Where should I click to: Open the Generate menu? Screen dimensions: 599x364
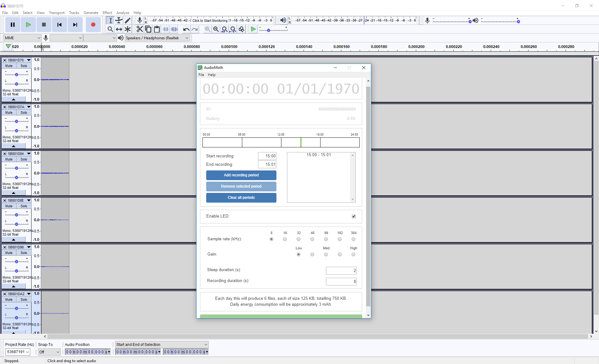pyautogui.click(x=91, y=13)
